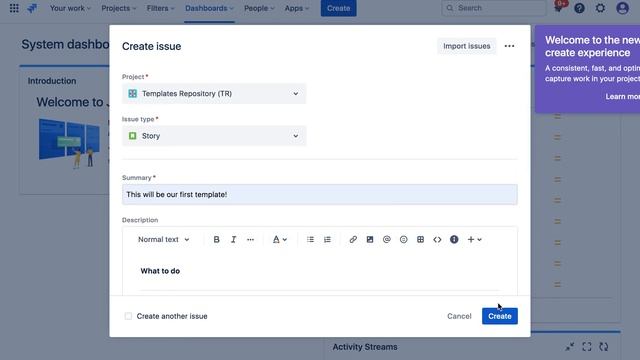Open the Your work menu
Viewport: 640px width, 360px height.
click(x=70, y=8)
